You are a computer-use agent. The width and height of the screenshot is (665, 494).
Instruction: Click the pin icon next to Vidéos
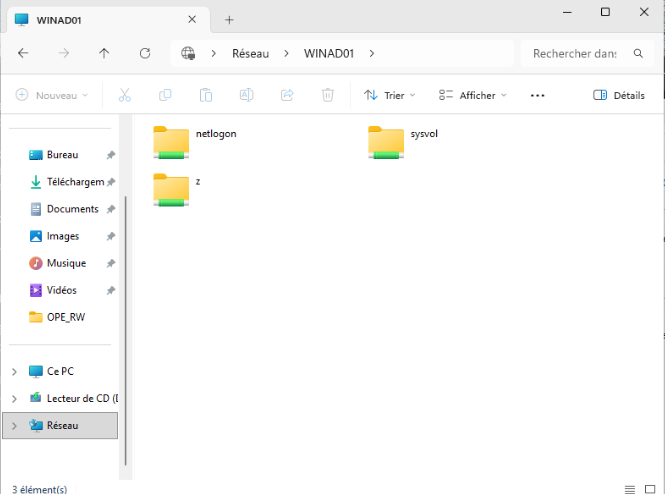111,290
